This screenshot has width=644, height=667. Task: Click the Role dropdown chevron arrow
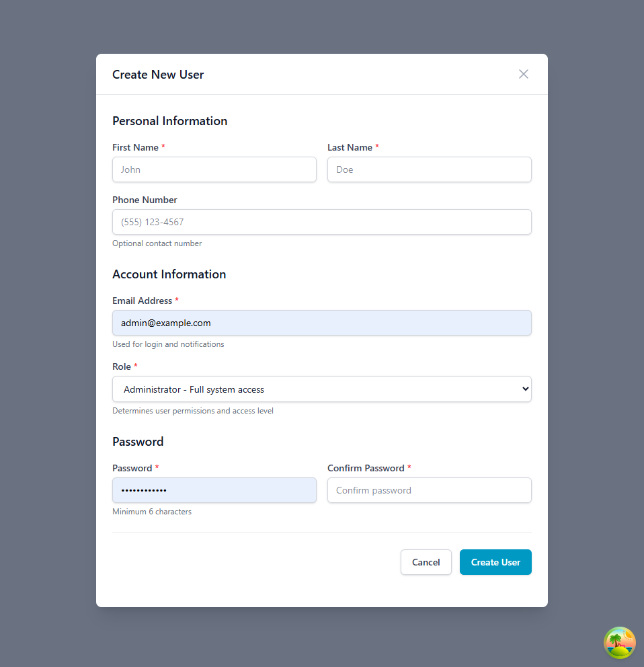pos(524,389)
